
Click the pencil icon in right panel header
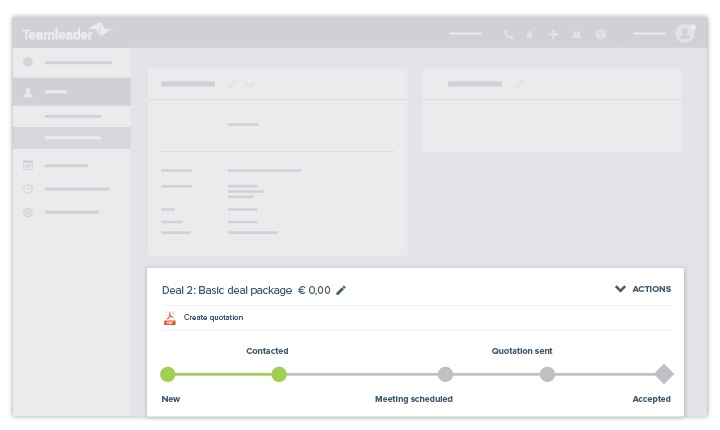[x=519, y=84]
